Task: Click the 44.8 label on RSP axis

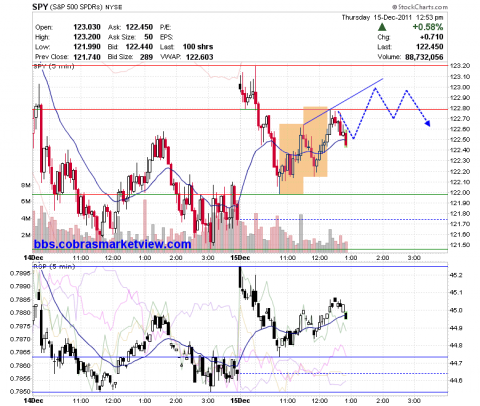Action: coord(456,346)
